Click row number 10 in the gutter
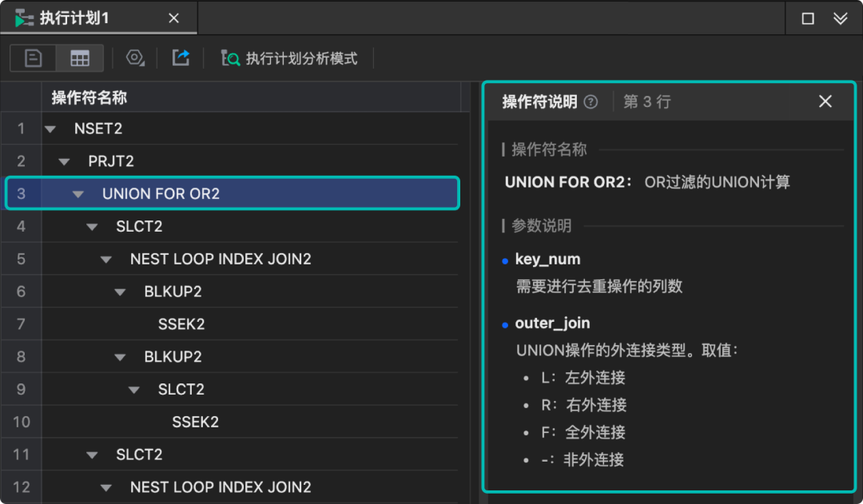 22,422
